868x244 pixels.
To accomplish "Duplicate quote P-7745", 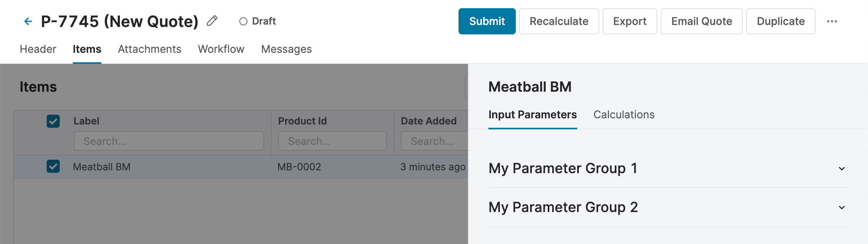I will pos(780,21).
